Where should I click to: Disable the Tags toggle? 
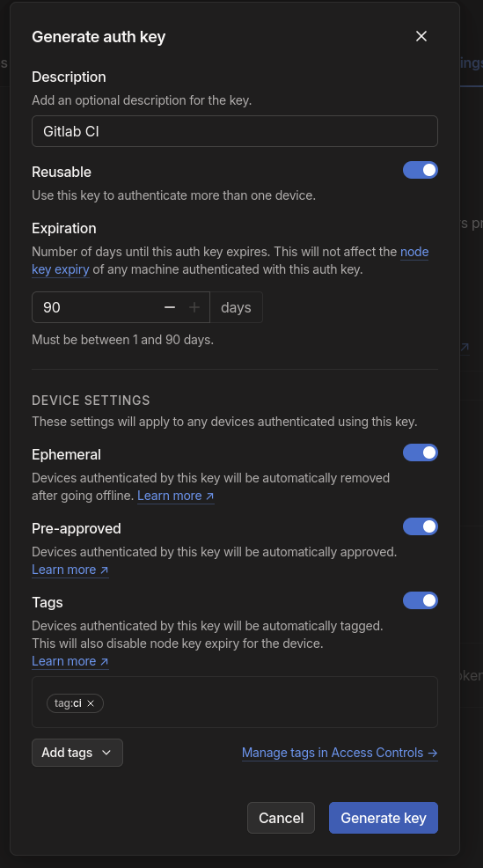[420, 600]
